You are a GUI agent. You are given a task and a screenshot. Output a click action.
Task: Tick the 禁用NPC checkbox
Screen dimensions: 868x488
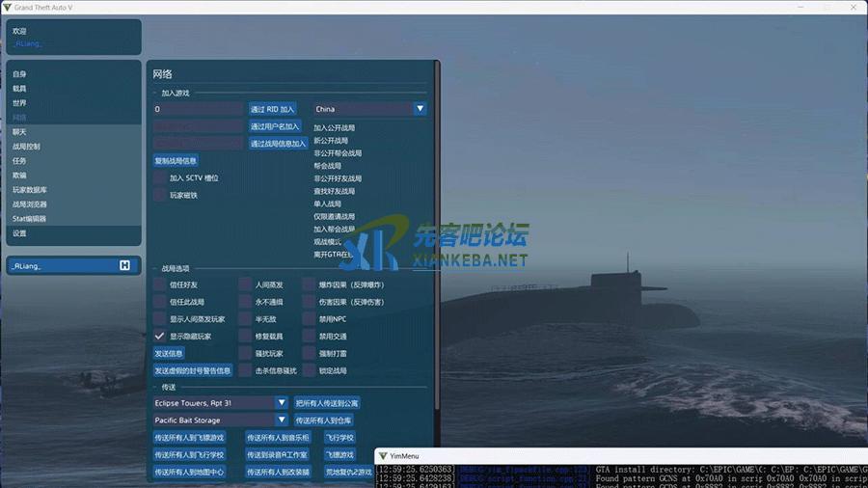[309, 319]
